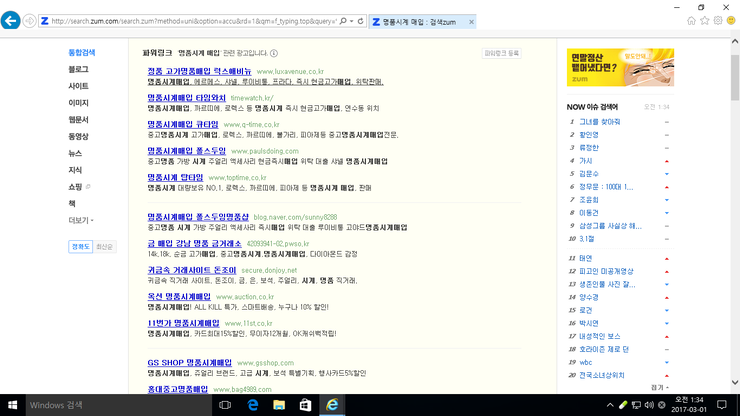Click trending keyword wbc
Viewport: 740px width, 416px height.
tap(585, 363)
